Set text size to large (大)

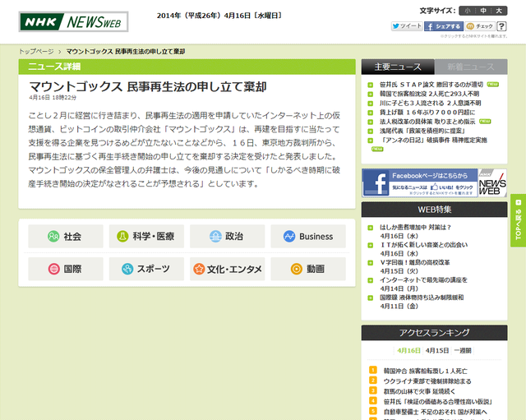499,11
